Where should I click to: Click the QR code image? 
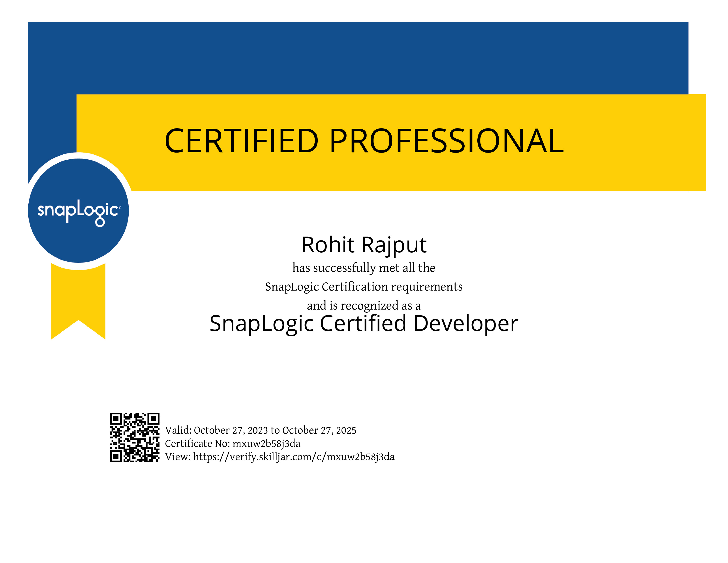click(x=135, y=438)
